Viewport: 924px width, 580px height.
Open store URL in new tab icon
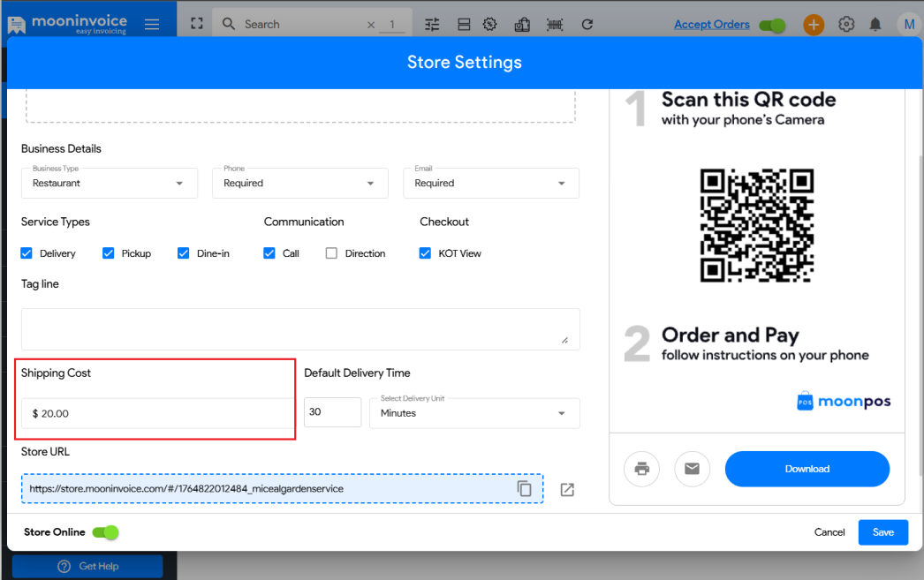(567, 489)
